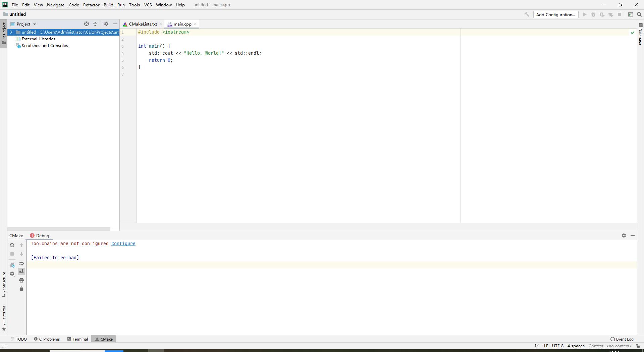Click the up arrow in CMake panel
The image size is (644, 352).
[x=21, y=245]
